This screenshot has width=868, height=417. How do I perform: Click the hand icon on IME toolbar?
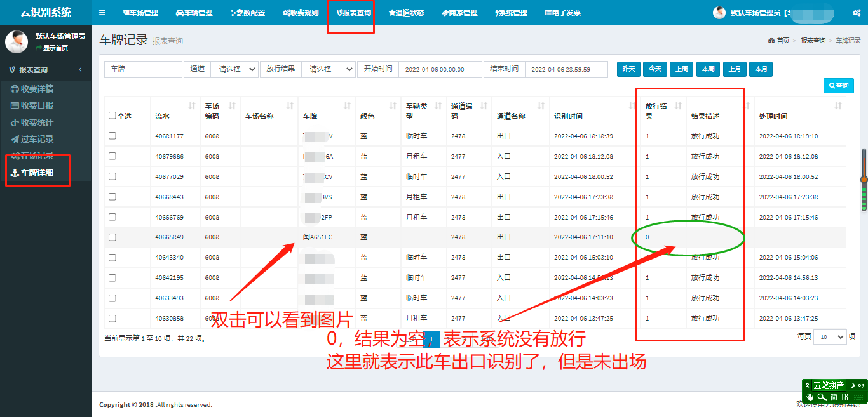(811, 397)
